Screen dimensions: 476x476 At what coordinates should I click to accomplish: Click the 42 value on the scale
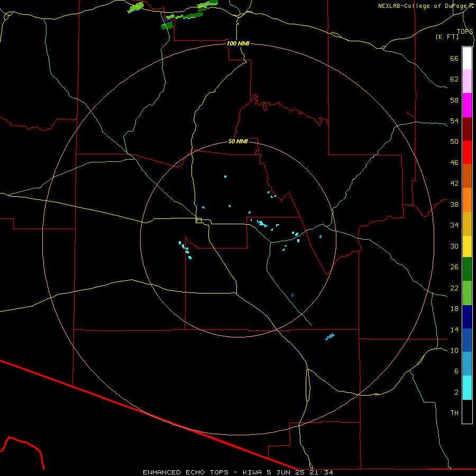(x=454, y=183)
